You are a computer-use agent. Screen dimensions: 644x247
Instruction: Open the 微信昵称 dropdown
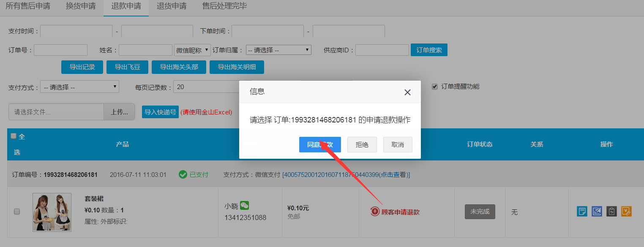point(192,50)
